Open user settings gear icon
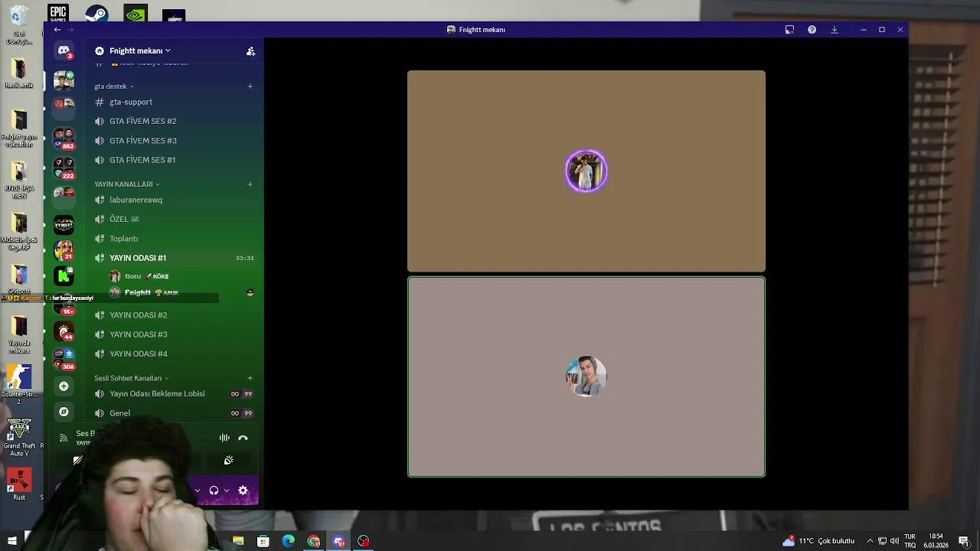This screenshot has height=551, width=980. click(243, 491)
